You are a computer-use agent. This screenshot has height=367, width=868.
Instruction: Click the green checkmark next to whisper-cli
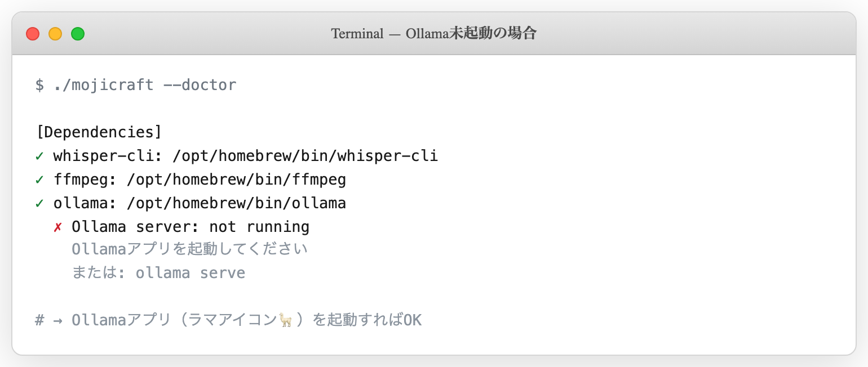[x=38, y=156]
